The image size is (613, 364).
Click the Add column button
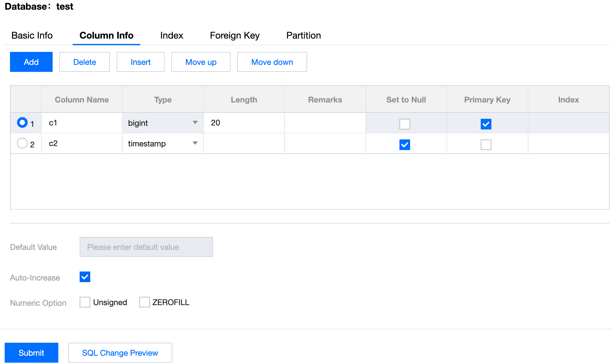tap(31, 62)
